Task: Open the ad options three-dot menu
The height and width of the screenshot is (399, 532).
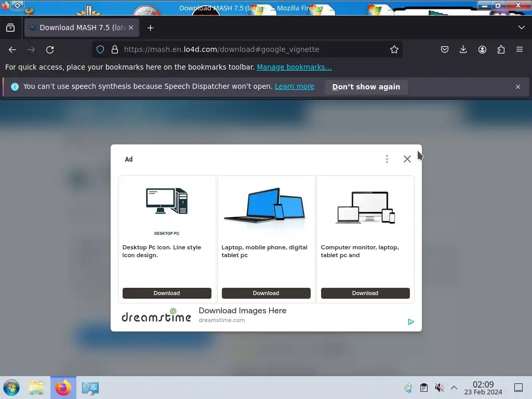Action: tap(387, 159)
